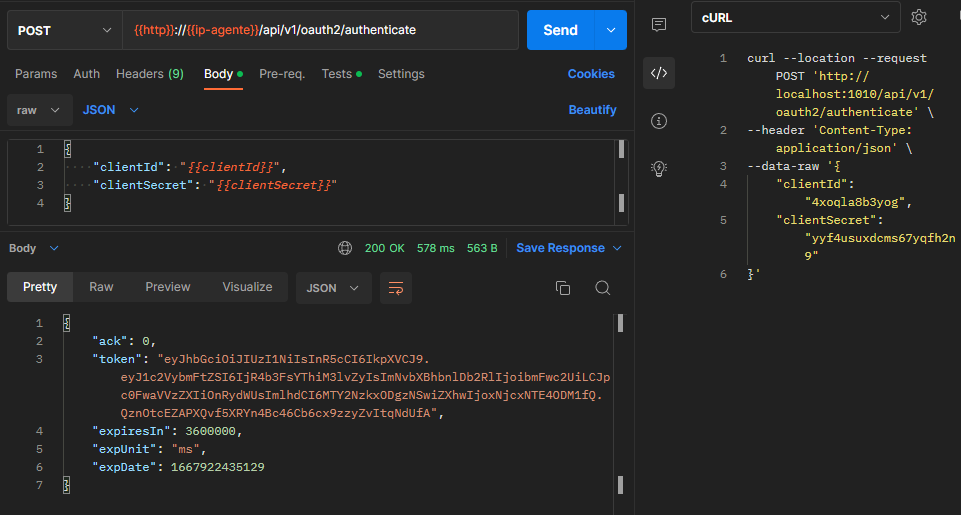Open code snippet settings gear
This screenshot has width=961, height=515.
pos(919,17)
